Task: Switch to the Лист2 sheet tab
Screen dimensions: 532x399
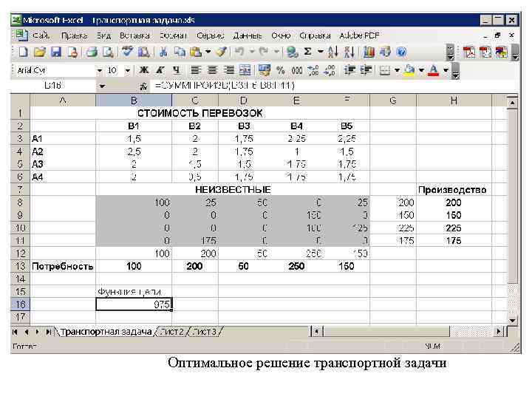Action: (172, 332)
